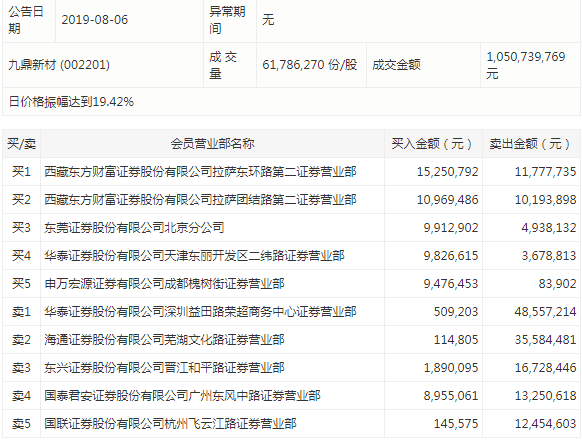Click sell amount 83,902
The width and height of the screenshot is (582, 445).
(557, 284)
